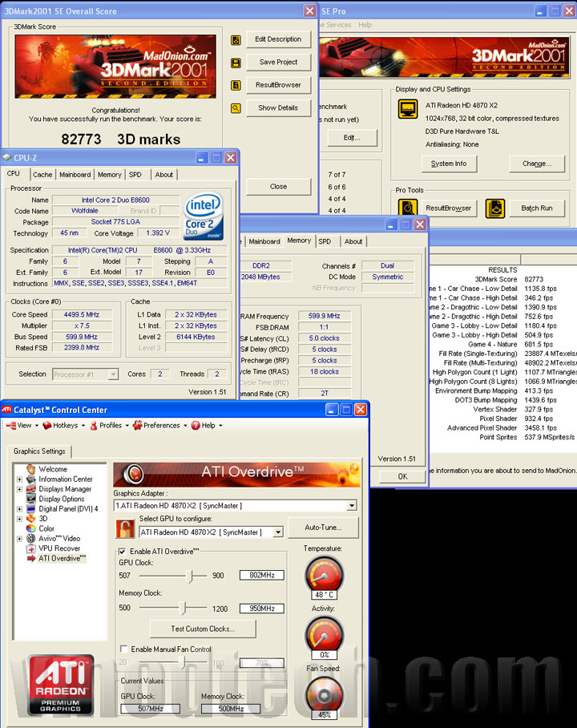577x728 pixels.
Task: Click the ResultBrowser icon under Pro Tools
Action: click(x=408, y=208)
